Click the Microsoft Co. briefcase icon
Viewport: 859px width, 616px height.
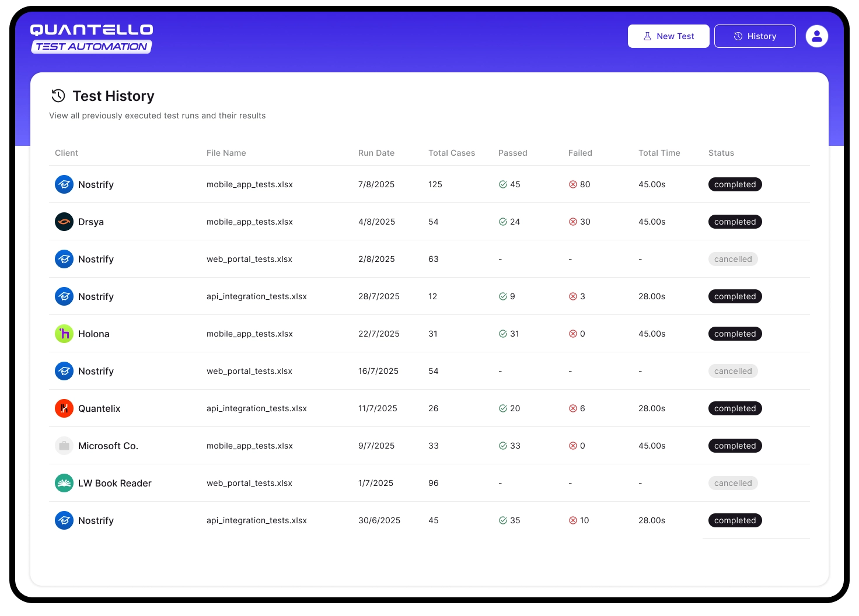coord(64,446)
